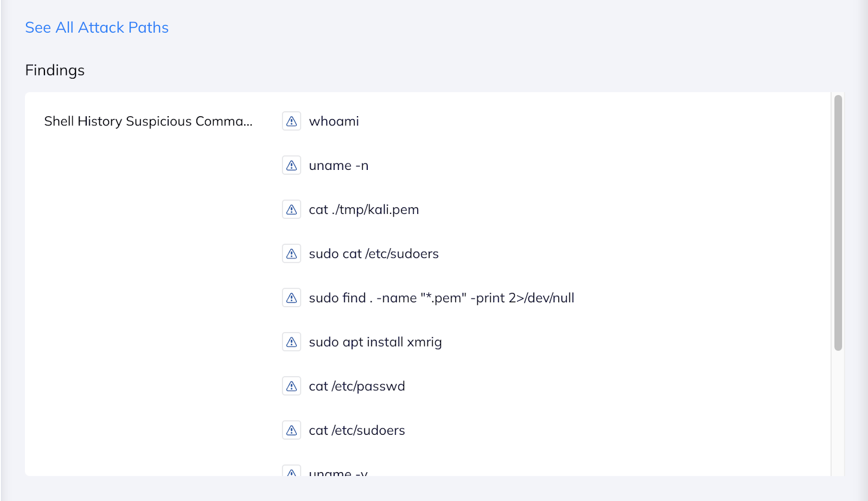Click the Findings heading

(54, 69)
